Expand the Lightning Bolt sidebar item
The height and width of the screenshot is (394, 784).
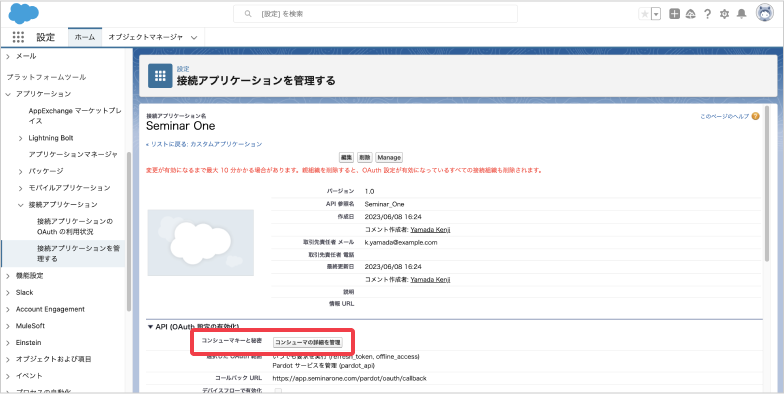click(x=21, y=138)
